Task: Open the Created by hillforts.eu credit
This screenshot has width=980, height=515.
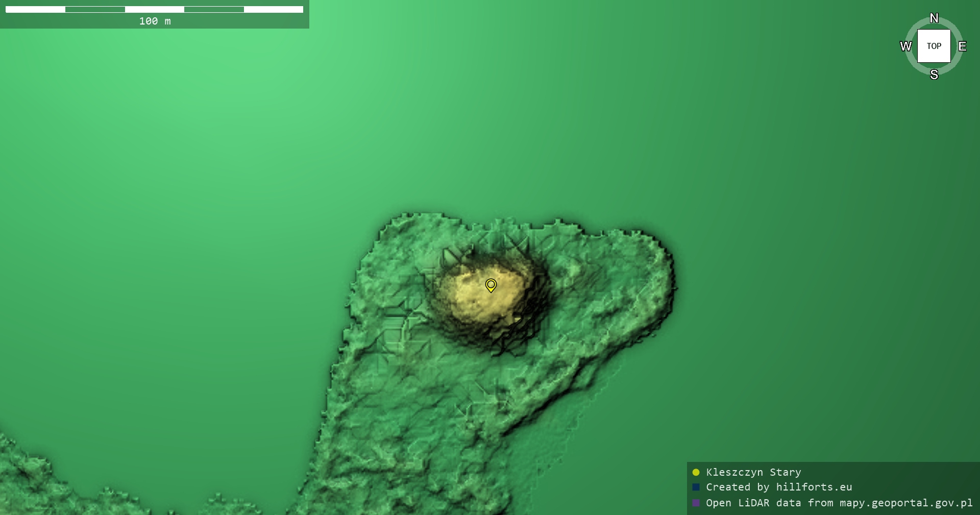Action: 779,487
